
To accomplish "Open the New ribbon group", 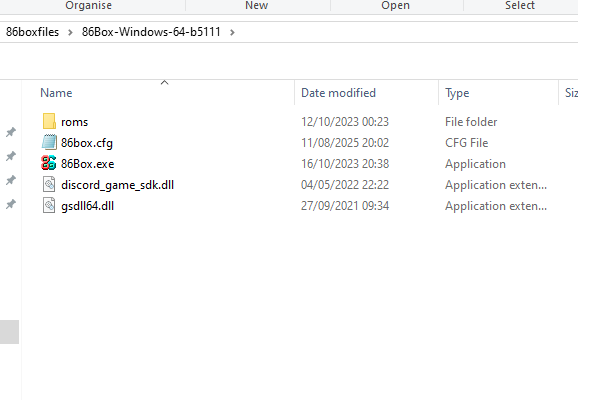I will point(257,5).
